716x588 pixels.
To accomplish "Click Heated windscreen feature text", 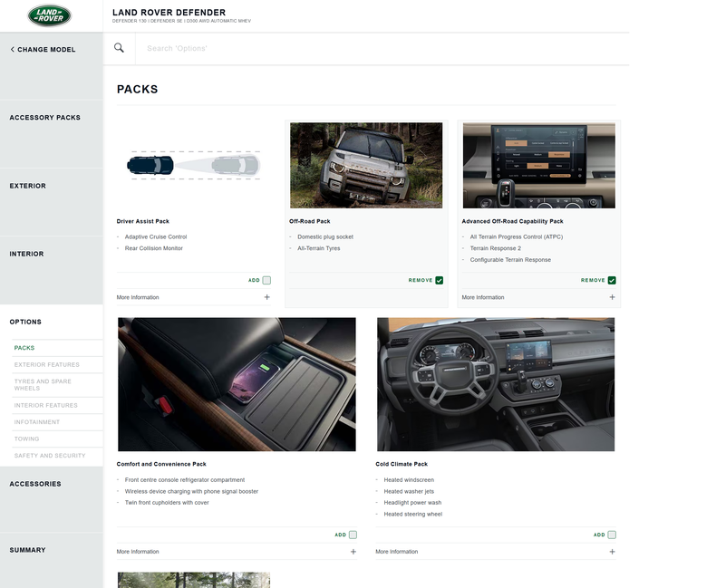I will (409, 480).
